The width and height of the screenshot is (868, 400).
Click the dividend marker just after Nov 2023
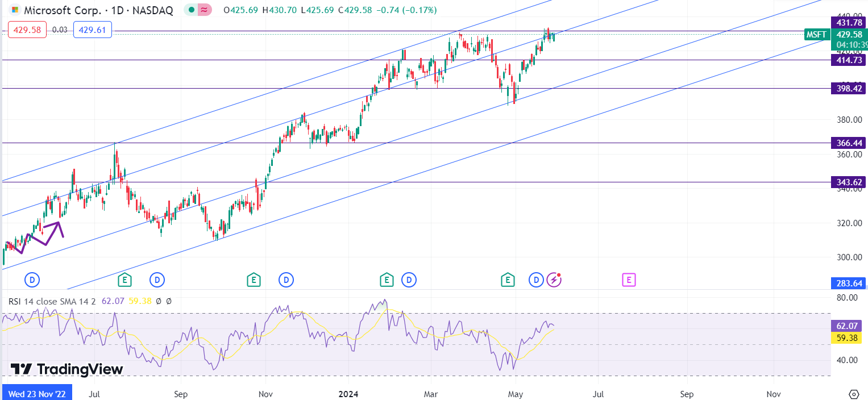(x=286, y=280)
